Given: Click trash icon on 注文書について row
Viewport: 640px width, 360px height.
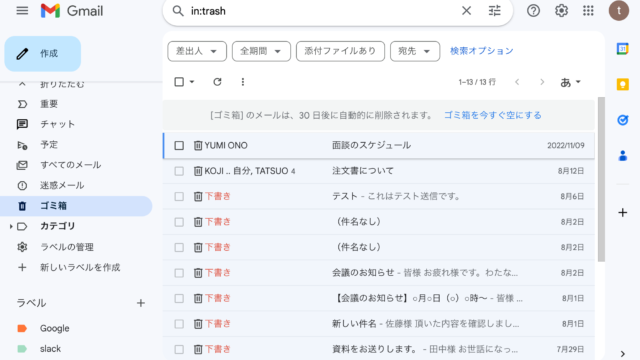Looking at the screenshot, I should tap(198, 171).
